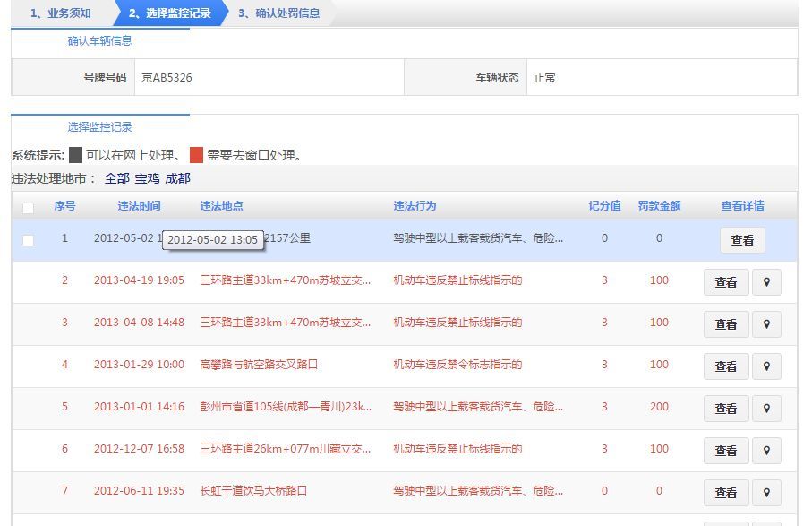This screenshot has height=526, width=812.
Task: Locate record 7 on the map
Action: coord(766,493)
